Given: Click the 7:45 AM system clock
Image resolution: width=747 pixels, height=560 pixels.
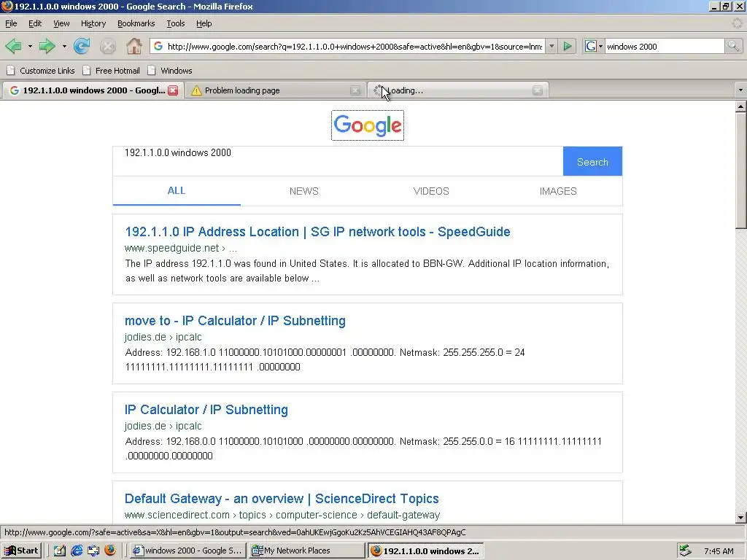Looking at the screenshot, I should [x=719, y=551].
